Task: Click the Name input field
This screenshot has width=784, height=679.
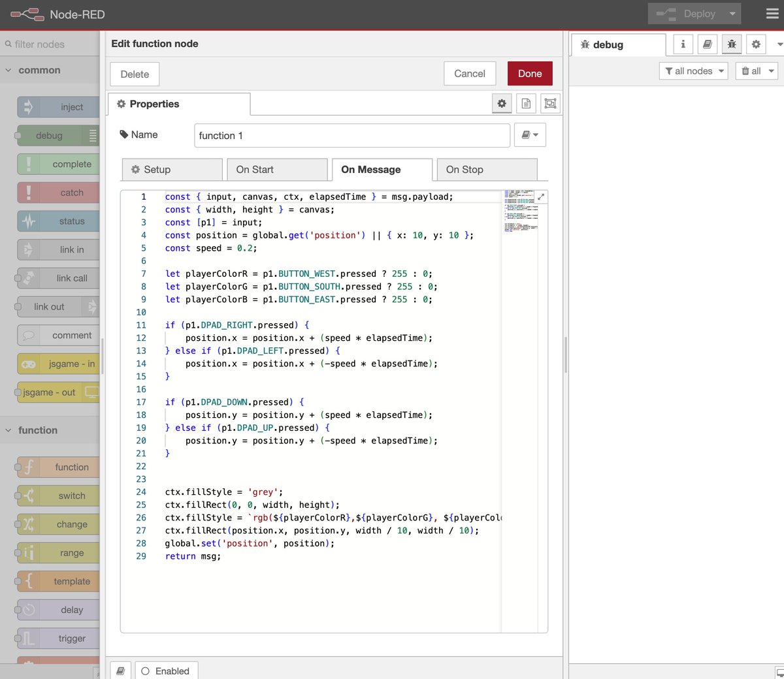Action: point(352,135)
